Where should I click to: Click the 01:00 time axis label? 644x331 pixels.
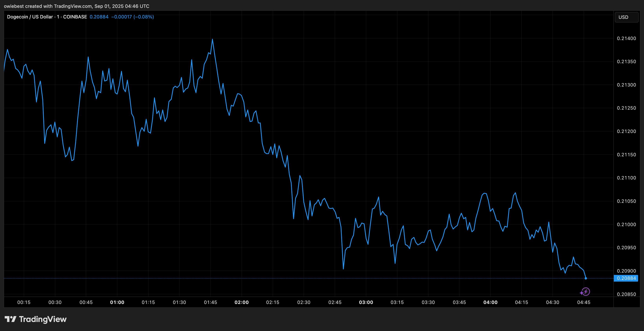tap(117, 302)
